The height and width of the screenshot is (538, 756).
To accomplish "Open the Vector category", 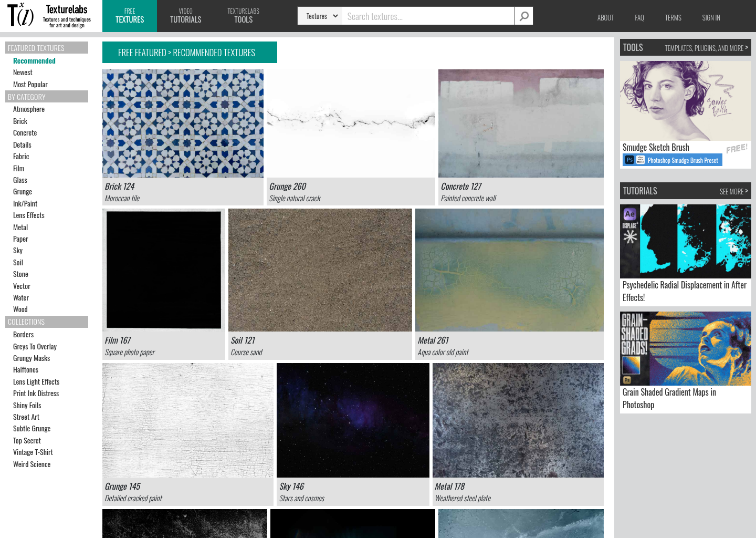I will pos(22,286).
